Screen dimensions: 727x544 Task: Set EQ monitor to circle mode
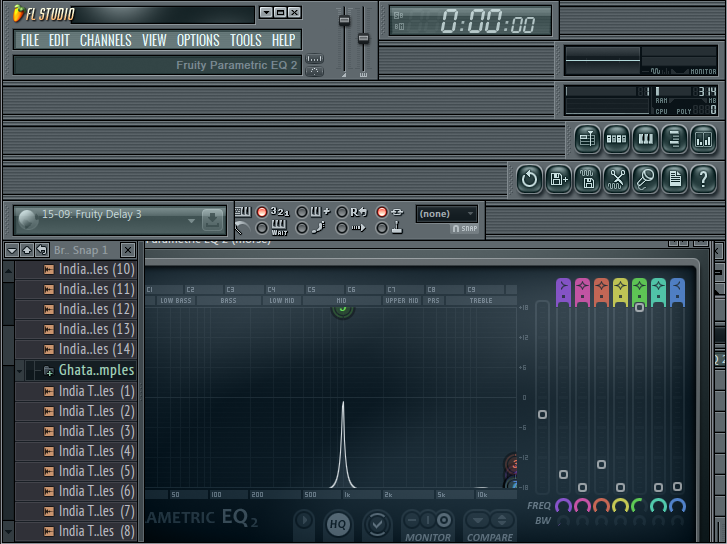coord(444,520)
